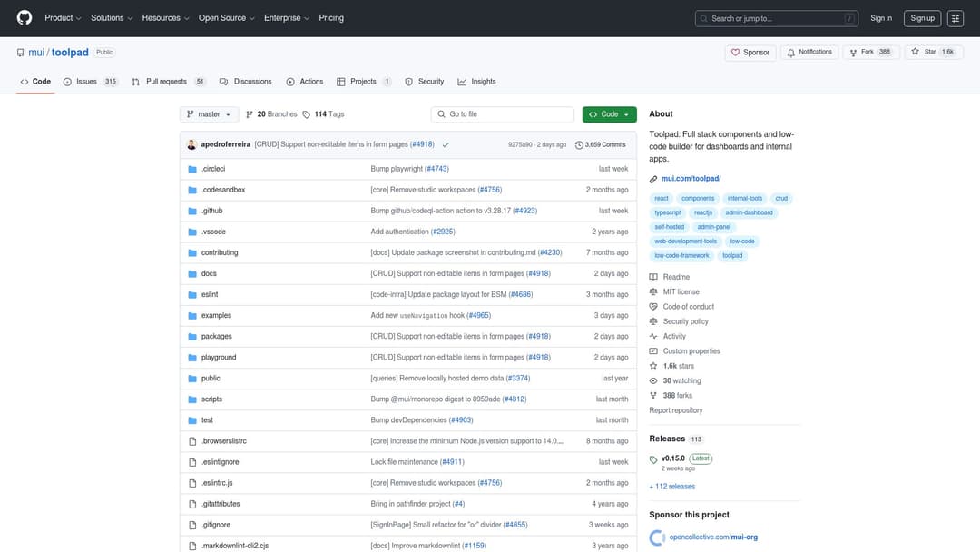Image resolution: width=980 pixels, height=552 pixels.
Task: Open the examples folder
Action: tap(216, 316)
